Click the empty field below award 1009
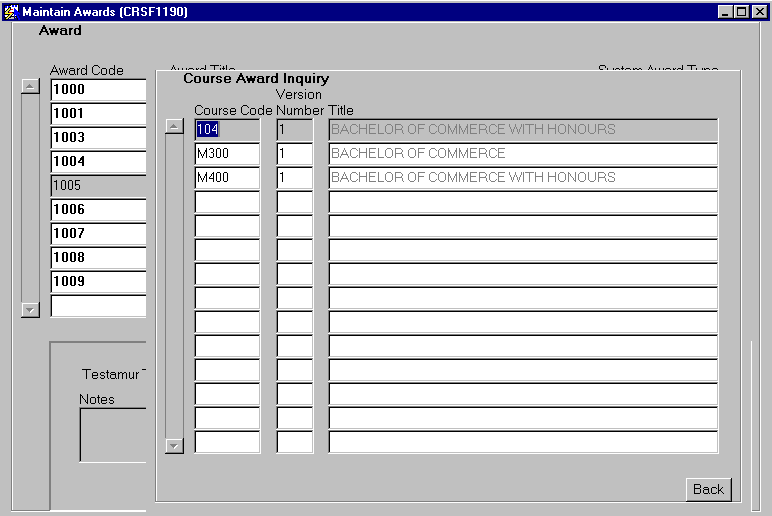The width and height of the screenshot is (772, 516). [97, 306]
